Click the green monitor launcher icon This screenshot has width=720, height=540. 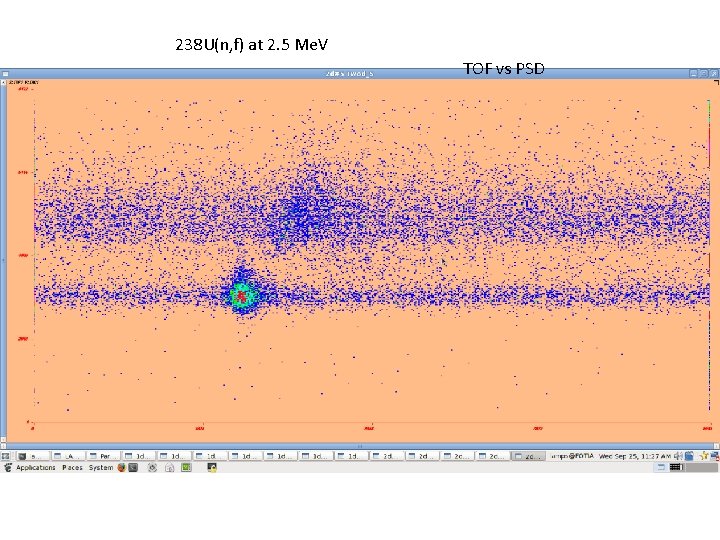(x=186, y=467)
